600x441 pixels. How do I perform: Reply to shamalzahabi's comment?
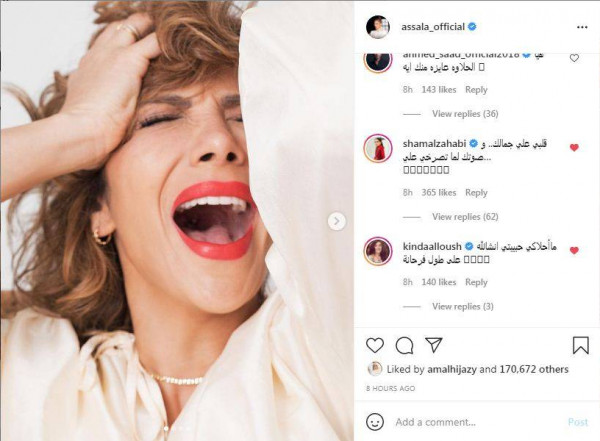coord(476,193)
